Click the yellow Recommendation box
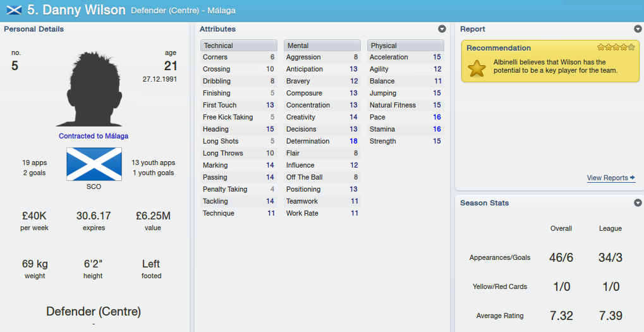The width and height of the screenshot is (644, 332). click(550, 61)
